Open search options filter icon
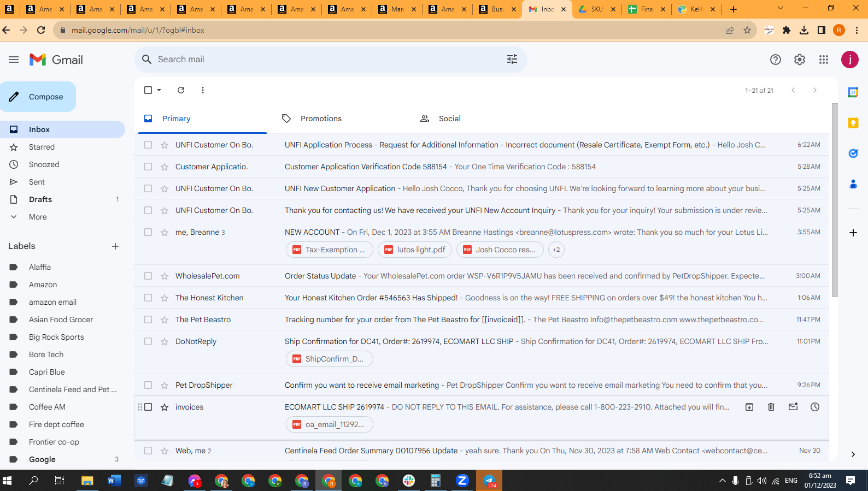868x491 pixels. pyautogui.click(x=512, y=59)
